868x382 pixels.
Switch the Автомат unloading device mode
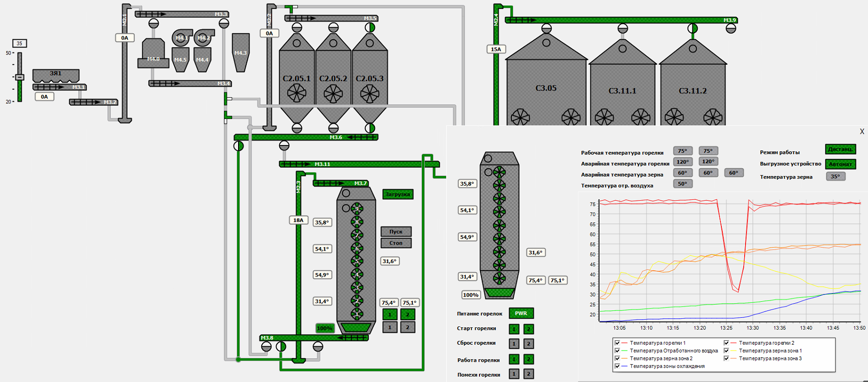click(x=840, y=164)
